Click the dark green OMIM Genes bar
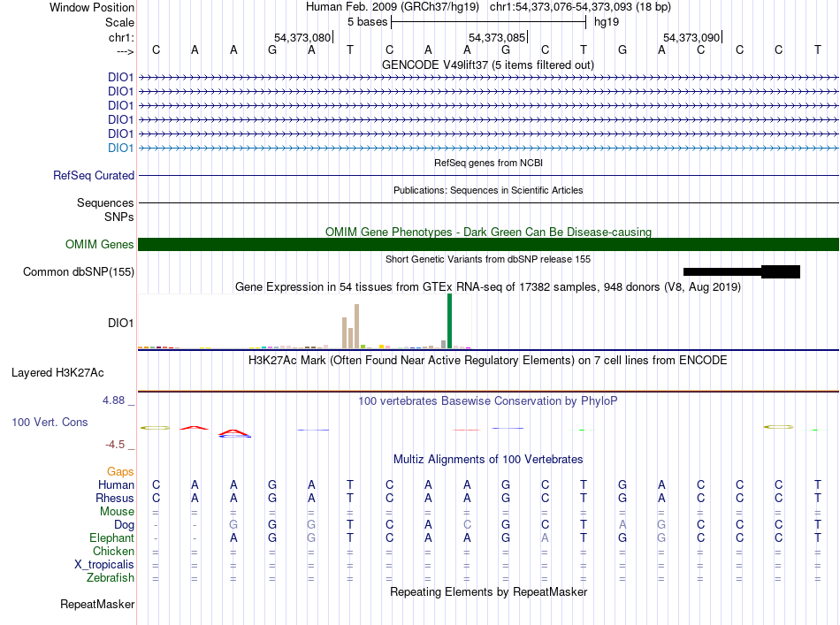The height and width of the screenshot is (625, 840). tap(488, 244)
